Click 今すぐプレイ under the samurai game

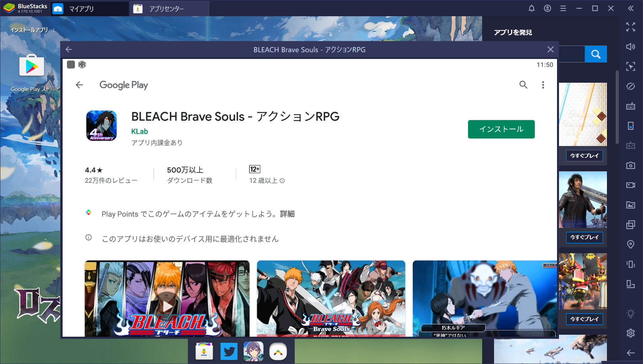click(x=584, y=319)
